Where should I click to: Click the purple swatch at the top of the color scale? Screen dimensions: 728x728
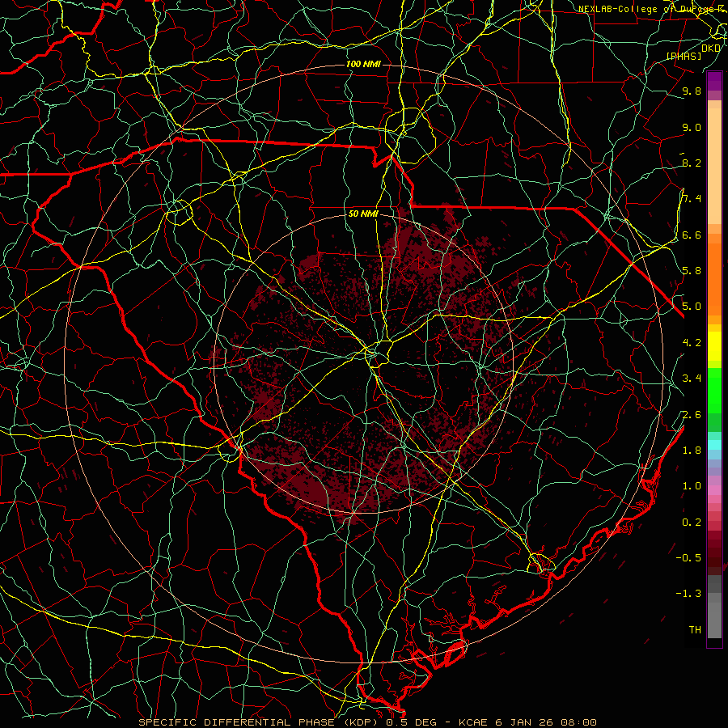pos(714,81)
